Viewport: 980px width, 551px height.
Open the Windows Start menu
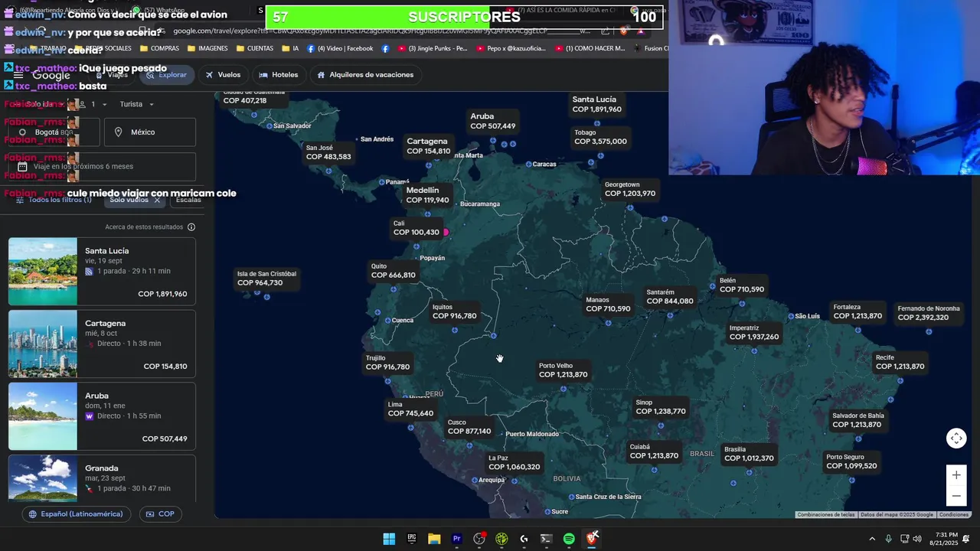coord(389,539)
